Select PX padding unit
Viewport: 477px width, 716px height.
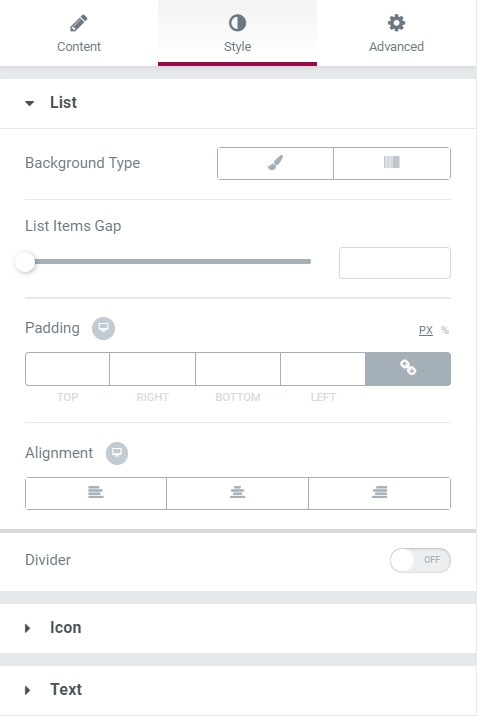pos(426,330)
